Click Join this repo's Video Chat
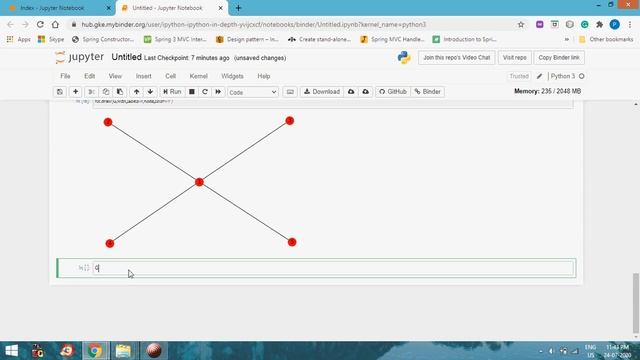The width and height of the screenshot is (640, 360). point(456,58)
